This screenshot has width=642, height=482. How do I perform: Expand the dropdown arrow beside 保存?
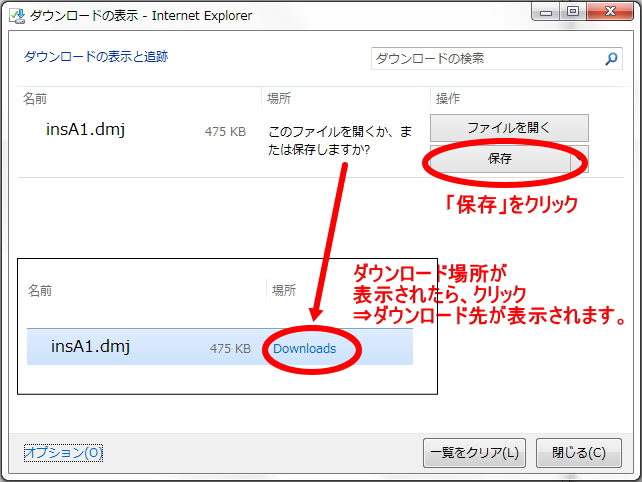coord(579,159)
